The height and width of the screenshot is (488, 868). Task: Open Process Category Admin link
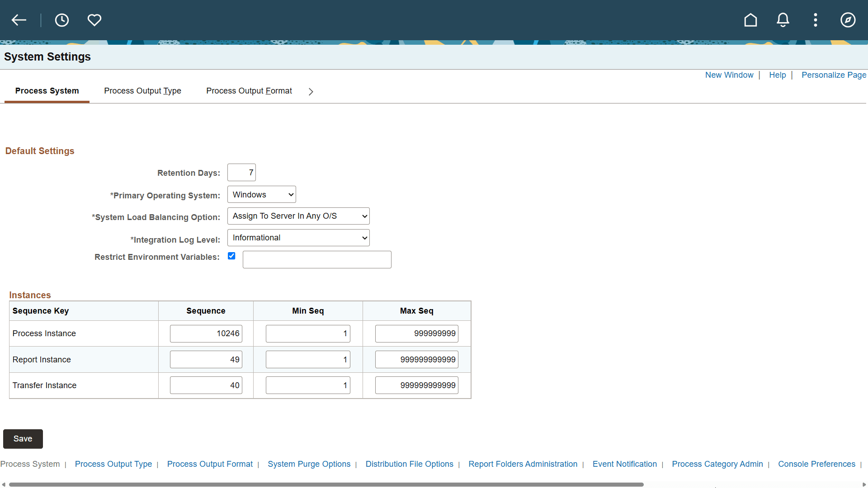pos(717,464)
